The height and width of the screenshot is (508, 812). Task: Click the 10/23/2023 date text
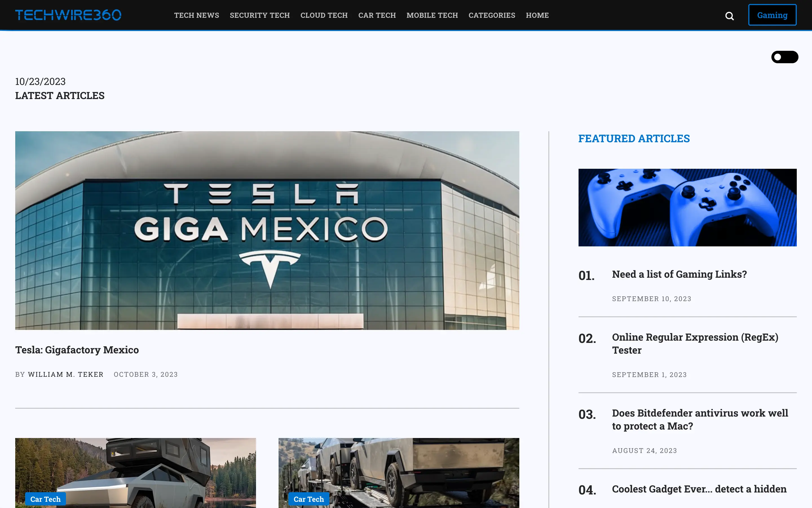pos(40,81)
